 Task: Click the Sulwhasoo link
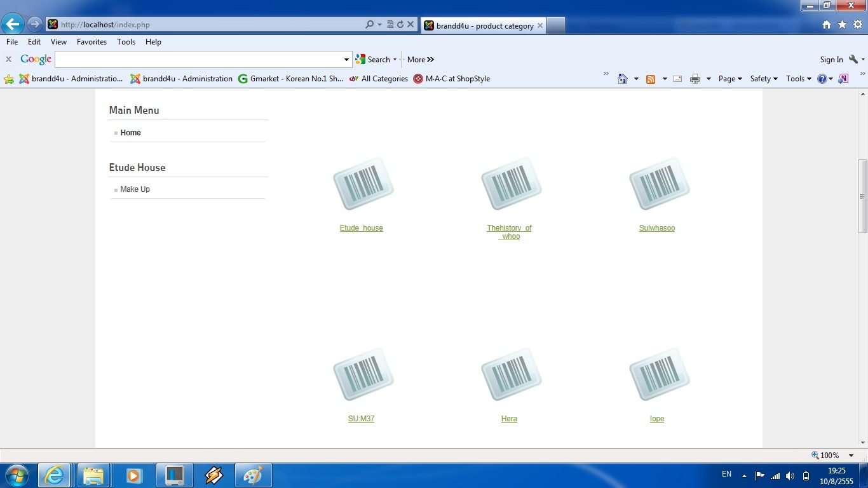click(657, 228)
